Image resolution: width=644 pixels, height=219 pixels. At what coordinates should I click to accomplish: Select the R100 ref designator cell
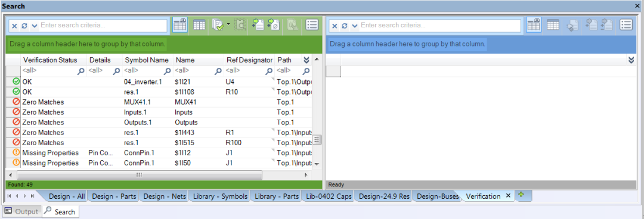[x=250, y=143]
